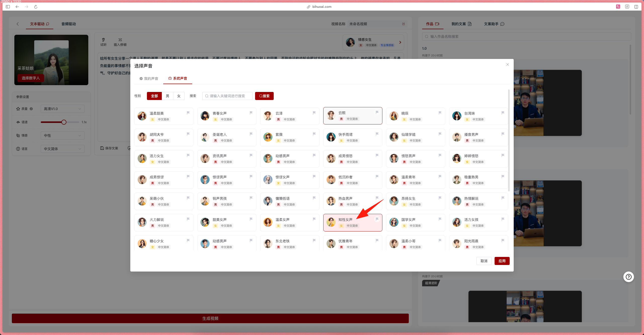The height and width of the screenshot is (335, 644).
Task: Click the flag icon on 胡同大爷 card
Action: click(x=188, y=134)
